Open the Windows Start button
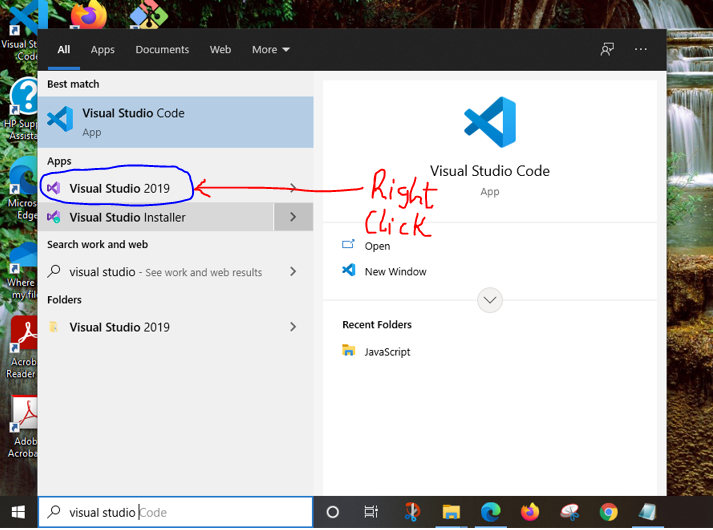713x530 pixels. pos(18,512)
